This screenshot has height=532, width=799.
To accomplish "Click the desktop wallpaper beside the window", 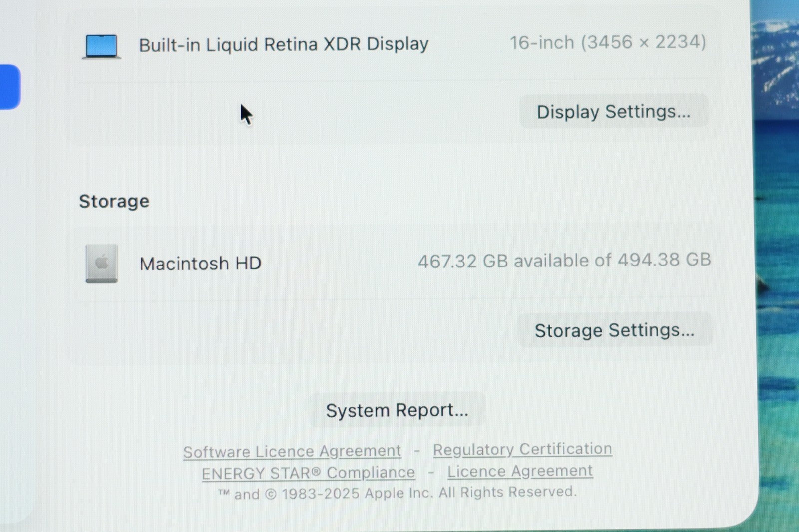I will click(x=778, y=250).
